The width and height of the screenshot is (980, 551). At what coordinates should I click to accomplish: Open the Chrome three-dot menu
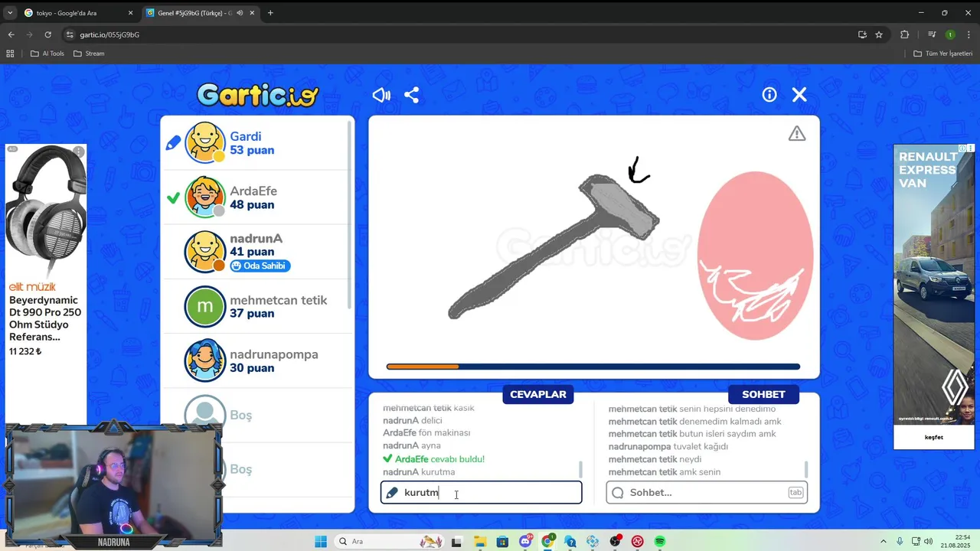969,34
